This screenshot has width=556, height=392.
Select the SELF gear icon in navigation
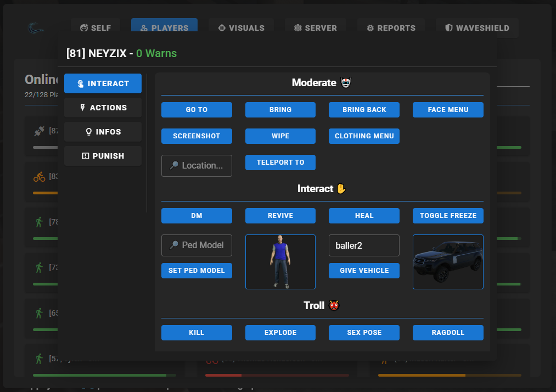(x=83, y=27)
